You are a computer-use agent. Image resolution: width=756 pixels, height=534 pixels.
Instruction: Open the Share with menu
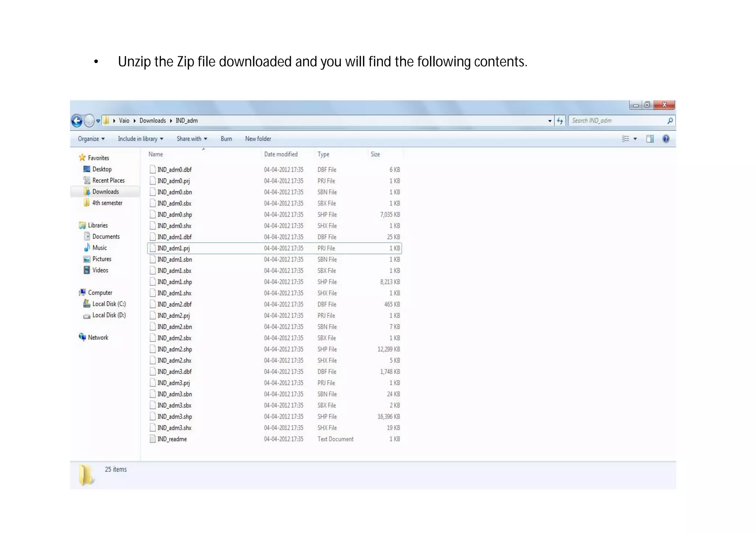click(192, 139)
